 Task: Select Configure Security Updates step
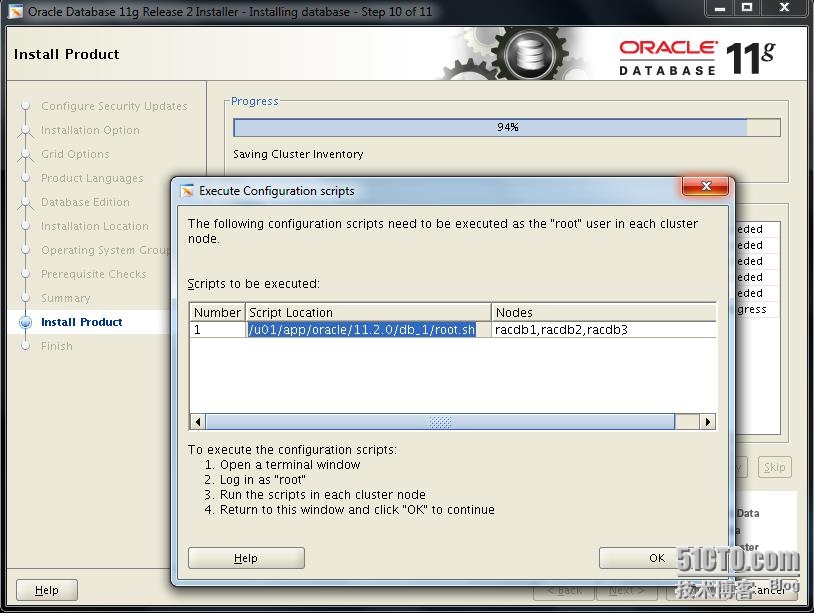(114, 106)
